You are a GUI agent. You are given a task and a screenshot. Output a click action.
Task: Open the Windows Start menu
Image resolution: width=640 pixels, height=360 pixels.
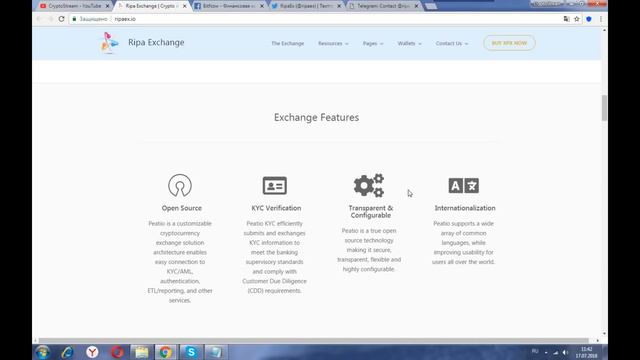[x=42, y=352]
